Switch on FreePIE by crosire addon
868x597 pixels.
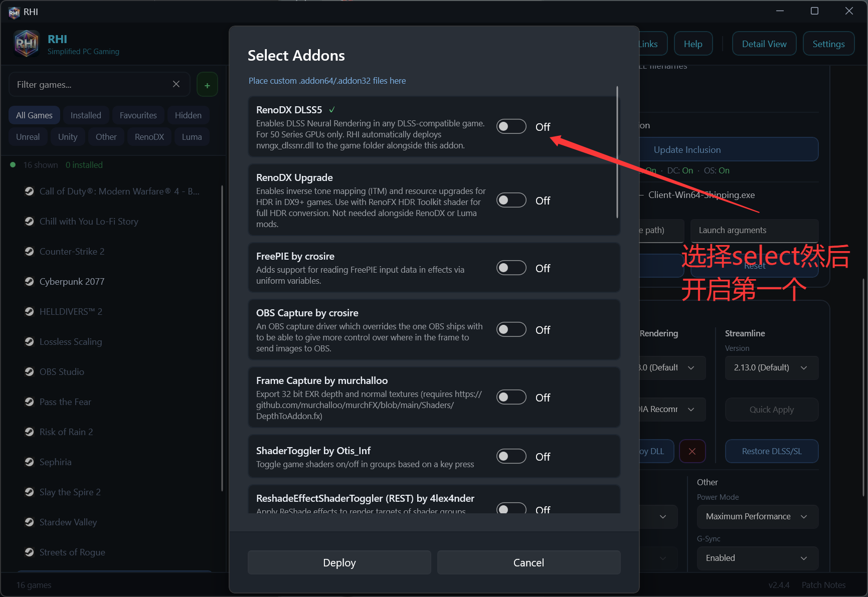pyautogui.click(x=511, y=268)
